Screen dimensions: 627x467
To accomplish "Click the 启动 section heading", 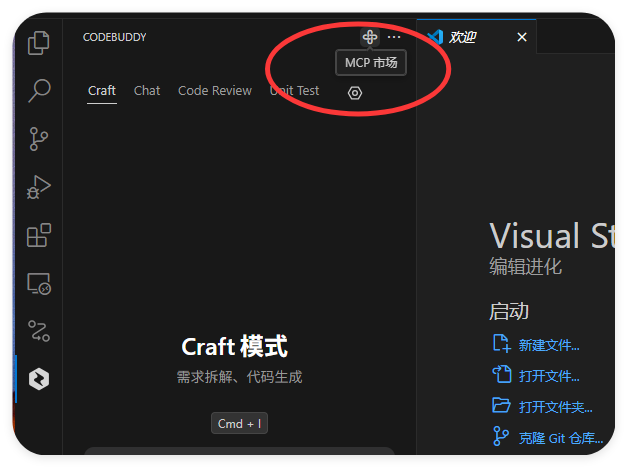I will coord(509,311).
